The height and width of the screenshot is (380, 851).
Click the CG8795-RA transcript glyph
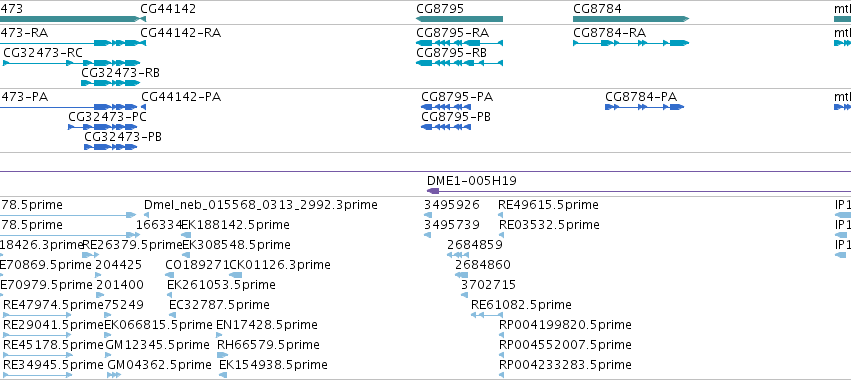[459, 43]
